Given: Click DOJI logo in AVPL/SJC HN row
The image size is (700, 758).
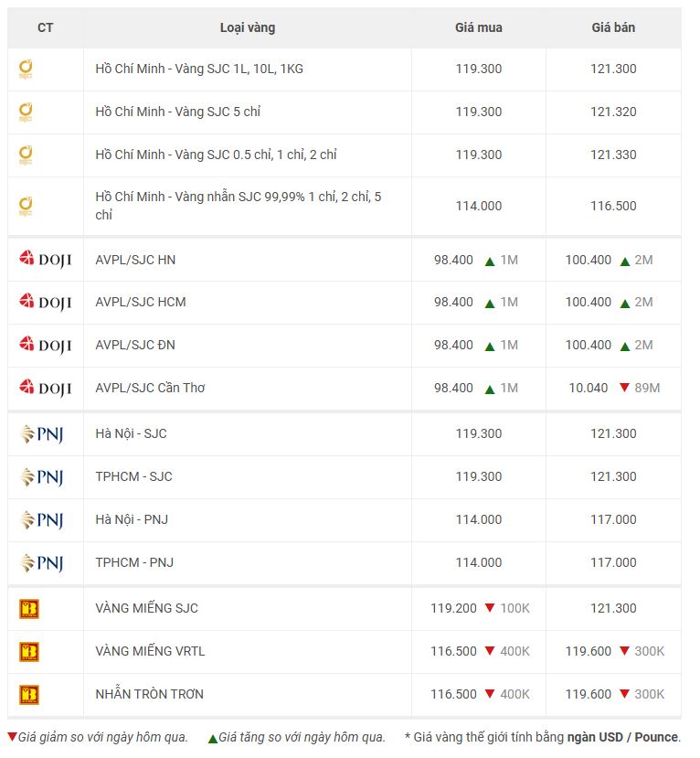Looking at the screenshot, I should pyautogui.click(x=46, y=259).
